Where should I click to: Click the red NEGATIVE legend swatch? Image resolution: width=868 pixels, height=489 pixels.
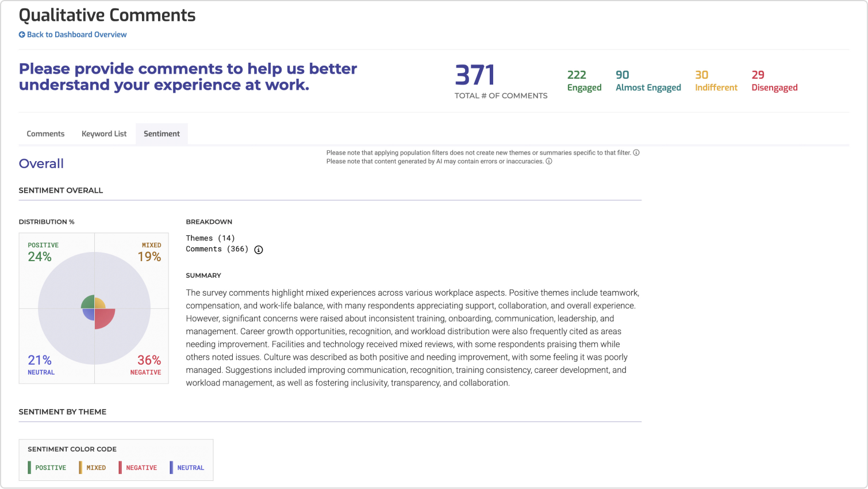(x=120, y=468)
